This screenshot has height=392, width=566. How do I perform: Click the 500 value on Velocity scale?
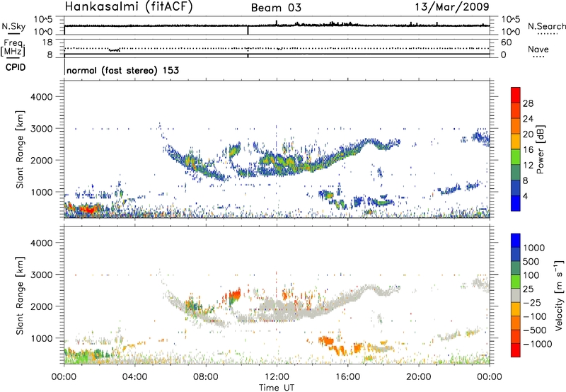pos(531,262)
